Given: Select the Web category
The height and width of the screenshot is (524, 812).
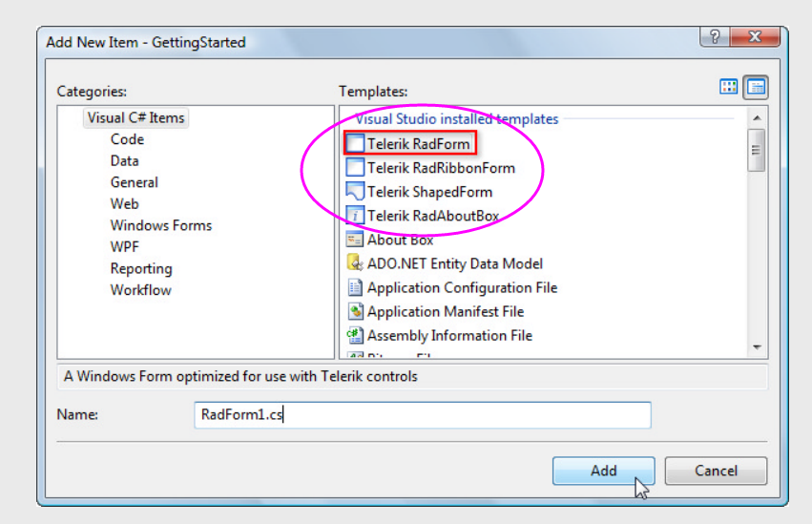Looking at the screenshot, I should pyautogui.click(x=124, y=204).
